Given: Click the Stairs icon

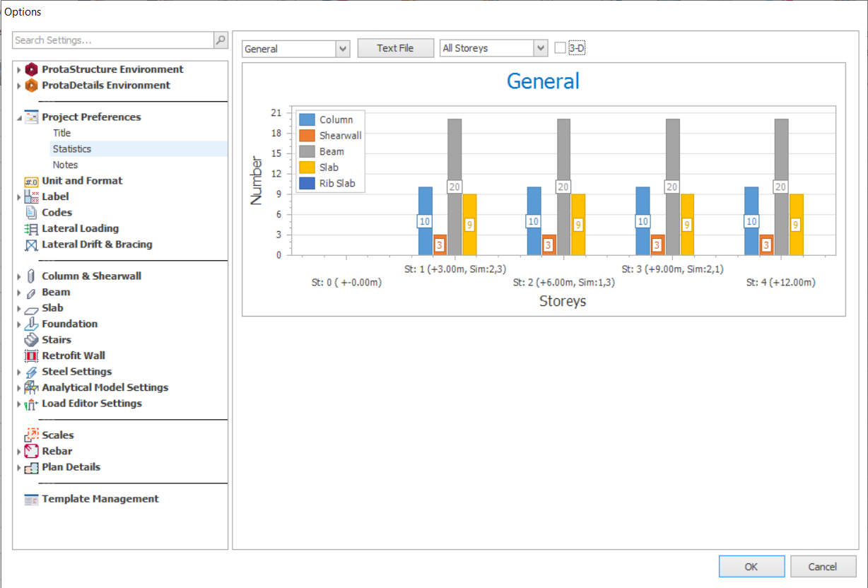Looking at the screenshot, I should (x=31, y=340).
